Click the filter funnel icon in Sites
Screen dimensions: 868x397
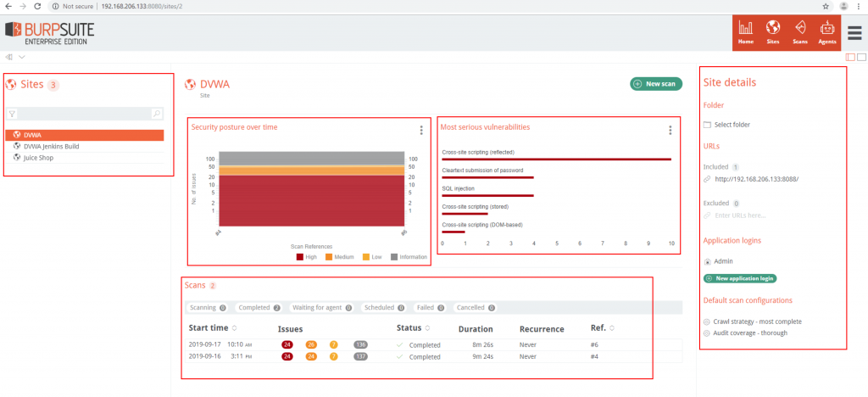coord(13,114)
